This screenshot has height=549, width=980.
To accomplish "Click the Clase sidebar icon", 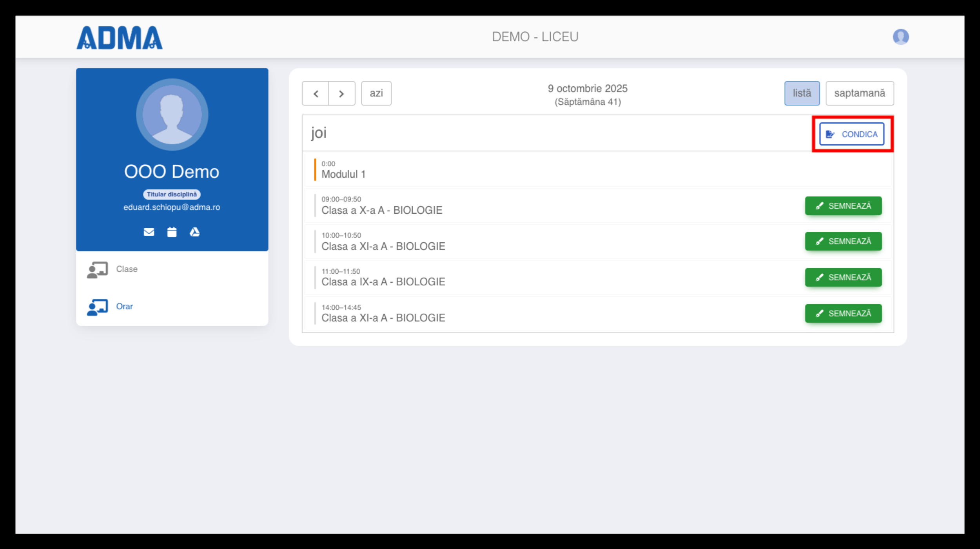I will click(x=97, y=270).
